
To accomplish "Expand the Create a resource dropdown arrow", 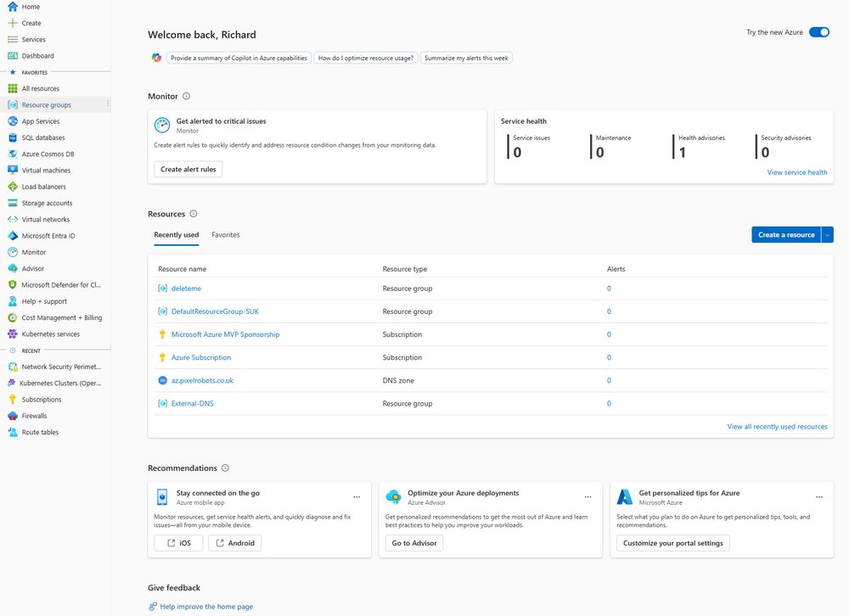I will click(x=827, y=235).
